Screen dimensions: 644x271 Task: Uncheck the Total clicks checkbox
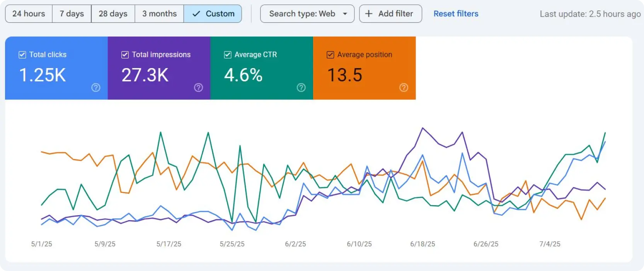click(x=22, y=55)
